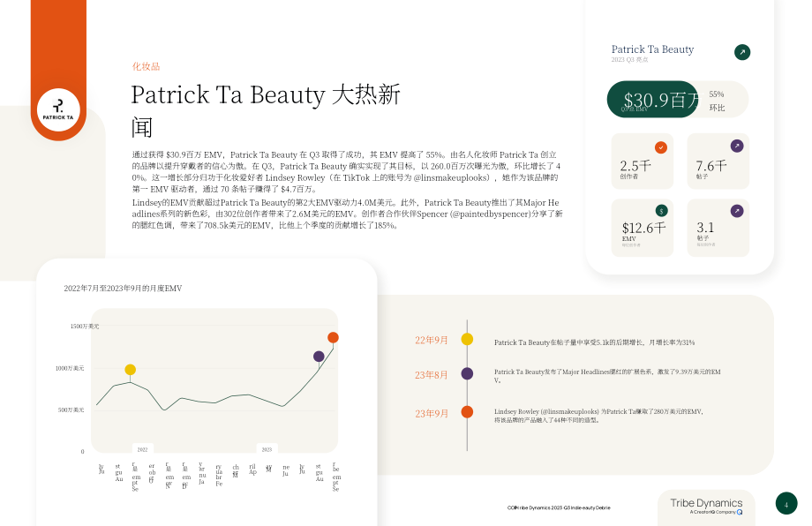The width and height of the screenshot is (812, 526).
Task: Click the 1500万美元 axis label
Action: [85, 327]
